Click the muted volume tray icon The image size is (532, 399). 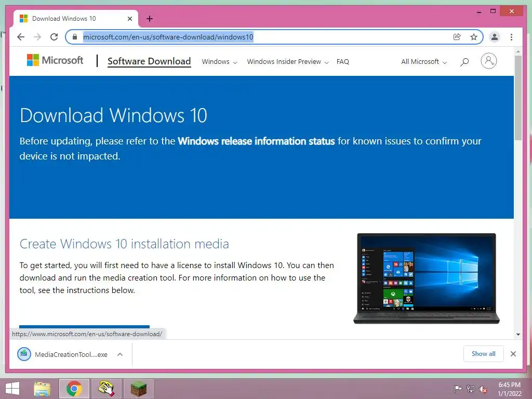tap(483, 389)
